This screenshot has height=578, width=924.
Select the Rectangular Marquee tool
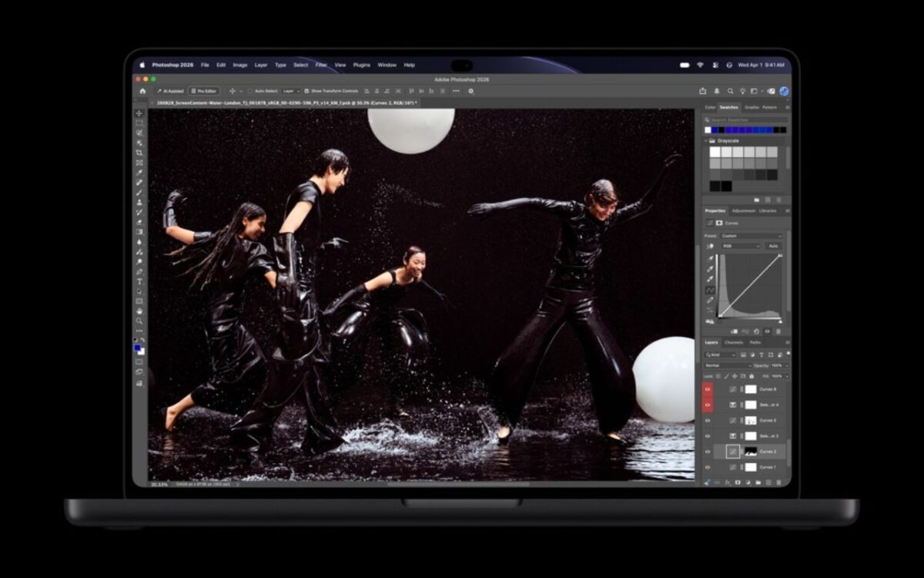pos(139,123)
